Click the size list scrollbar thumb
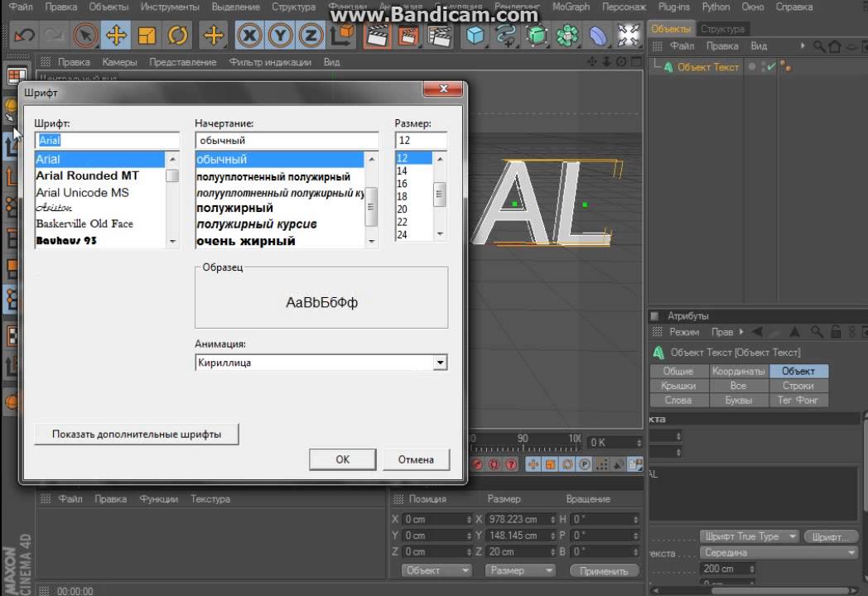Image resolution: width=868 pixels, height=596 pixels. click(x=440, y=195)
